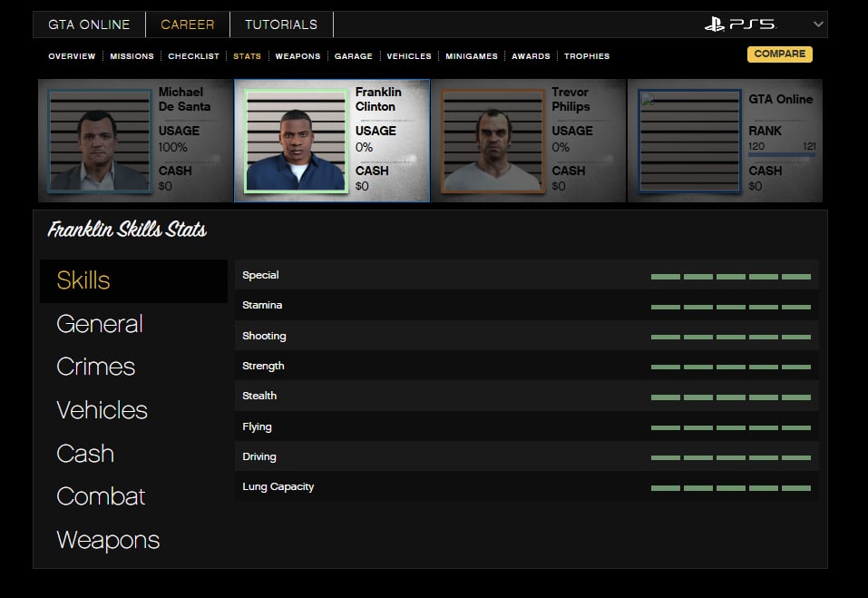Go to the Overview section
Viewport: 868px width, 598px height.
pos(72,56)
